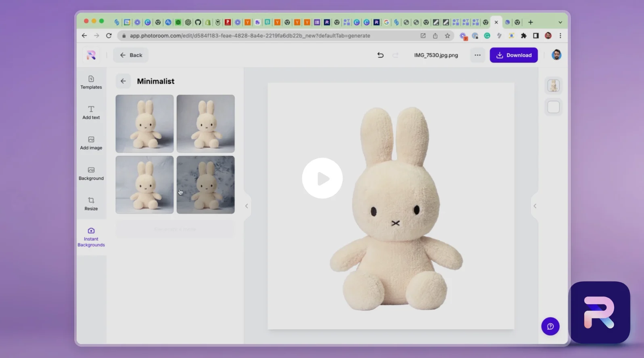Open a new browser tab
644x358 pixels.
pos(531,22)
